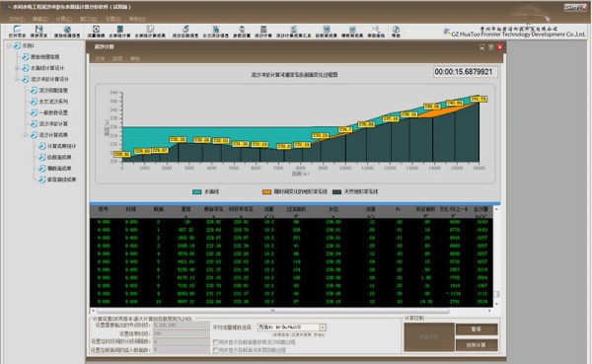This screenshot has width=592, height=364.
Task: Expand the 水面线计算设计 tree node
Action: [17, 68]
